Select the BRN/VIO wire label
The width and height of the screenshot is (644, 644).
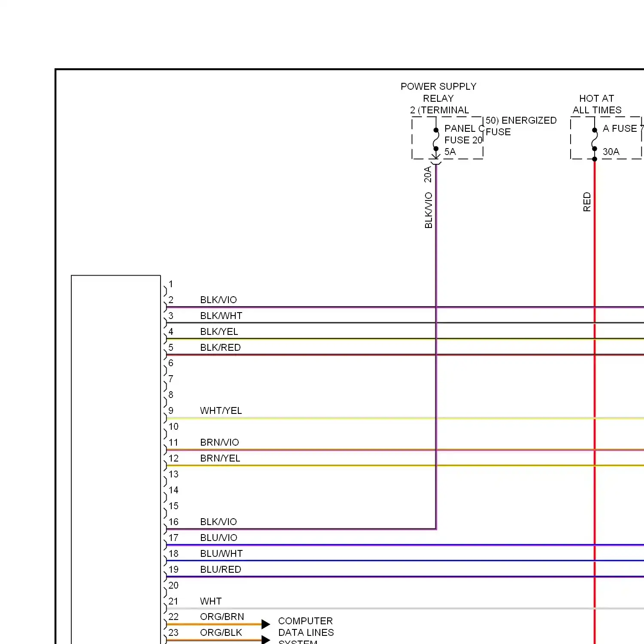[219, 442]
